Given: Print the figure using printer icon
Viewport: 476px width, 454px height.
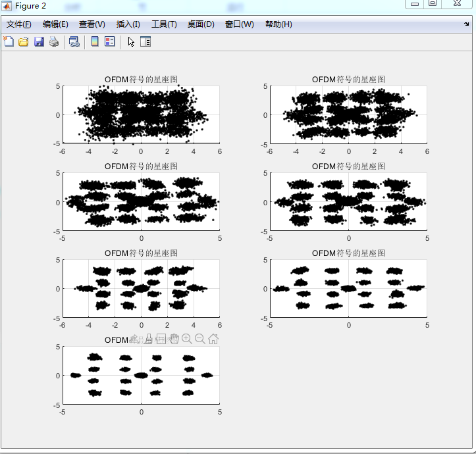Looking at the screenshot, I should click(54, 41).
